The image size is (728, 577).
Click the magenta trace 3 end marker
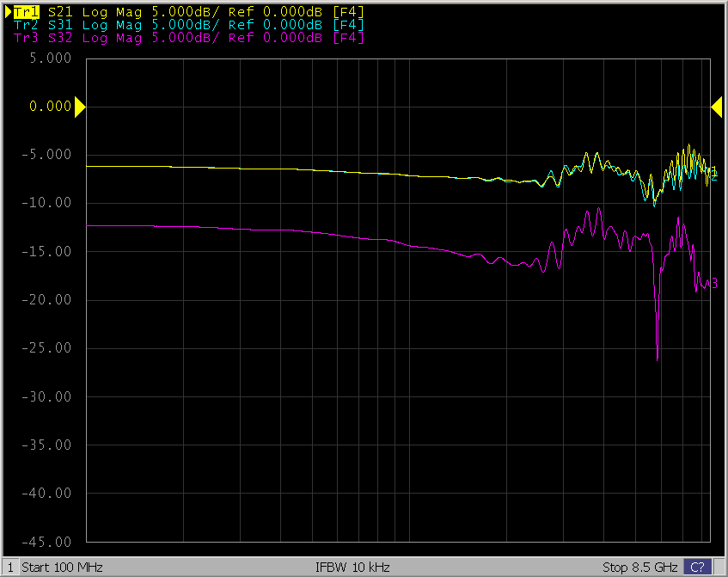click(713, 284)
